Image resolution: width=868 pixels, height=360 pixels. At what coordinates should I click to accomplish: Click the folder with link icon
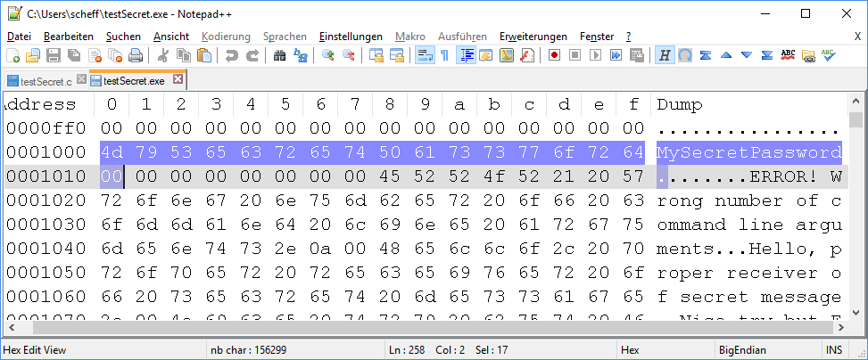click(809, 55)
